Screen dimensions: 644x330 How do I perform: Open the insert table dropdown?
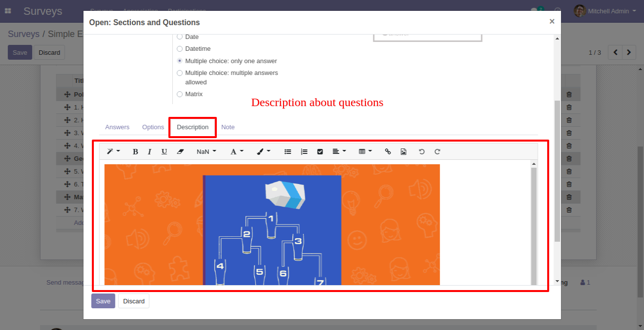point(365,151)
